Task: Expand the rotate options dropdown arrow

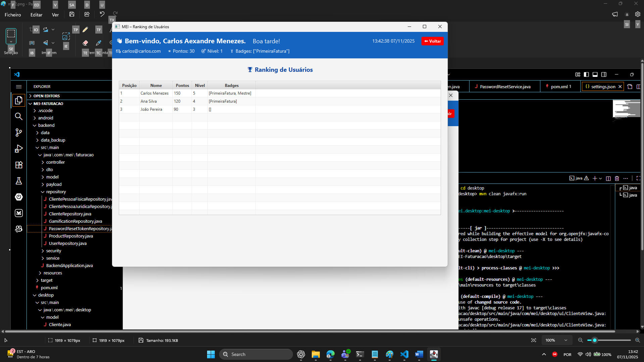Action: (53, 30)
